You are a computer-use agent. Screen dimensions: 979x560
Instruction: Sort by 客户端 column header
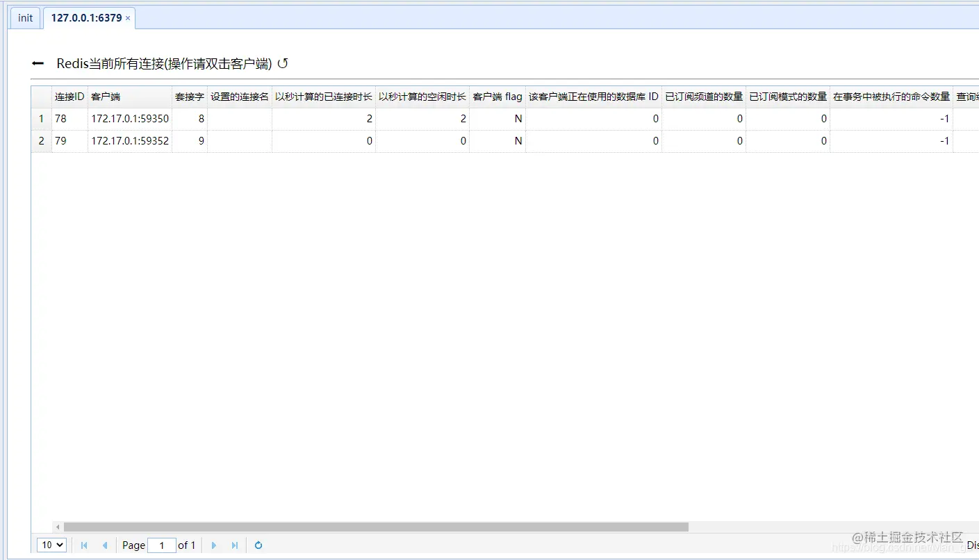pyautogui.click(x=130, y=97)
